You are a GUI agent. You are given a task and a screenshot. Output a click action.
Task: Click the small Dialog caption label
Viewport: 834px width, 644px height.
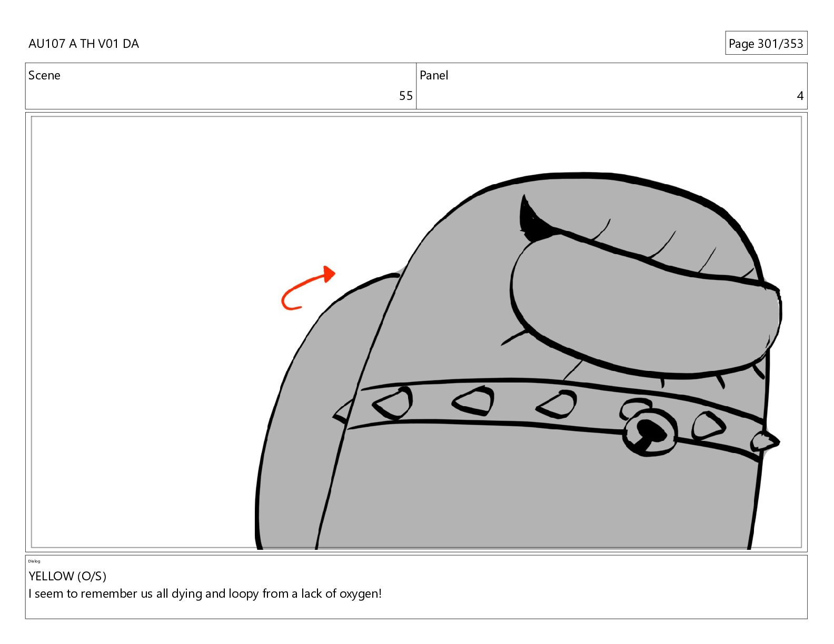point(34,561)
